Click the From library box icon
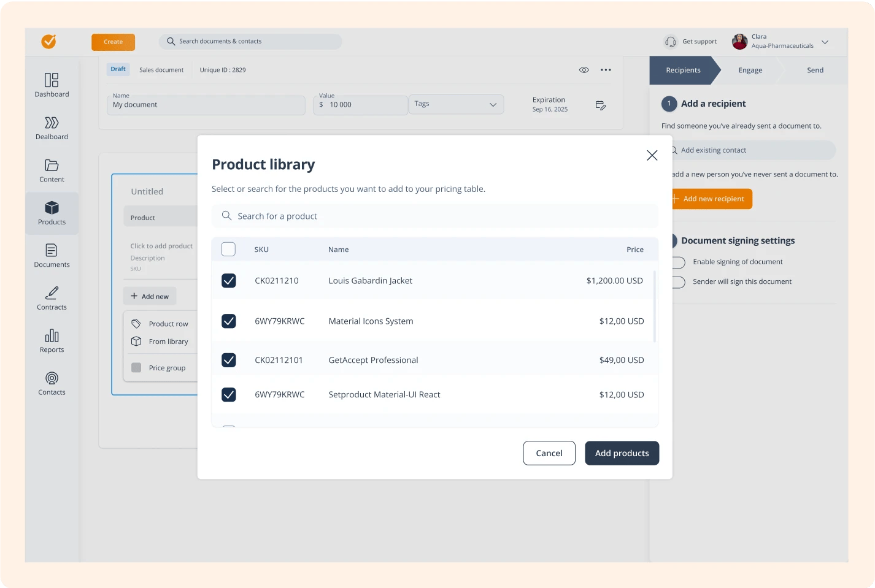Screen dimensions: 875x588 pyautogui.click(x=136, y=342)
